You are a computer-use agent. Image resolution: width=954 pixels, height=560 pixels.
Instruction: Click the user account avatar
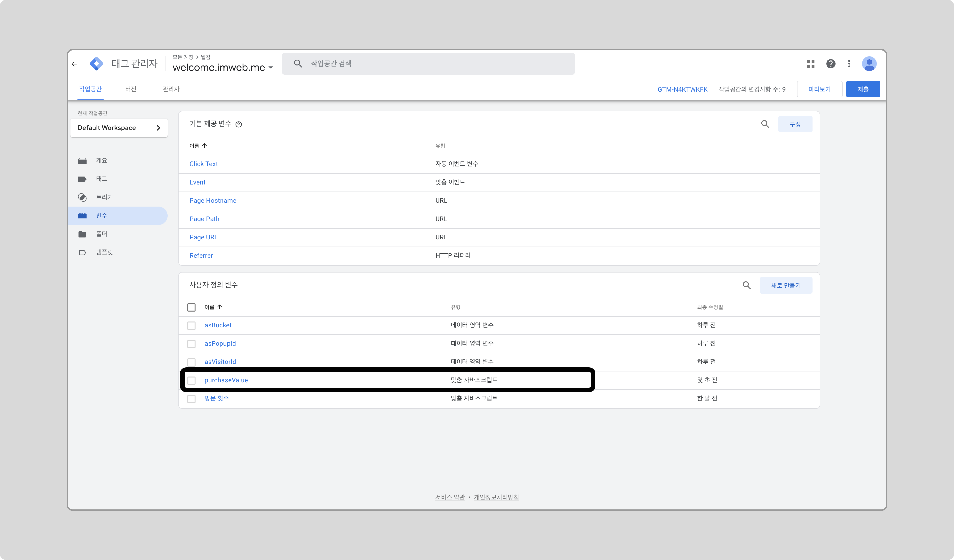tap(869, 64)
